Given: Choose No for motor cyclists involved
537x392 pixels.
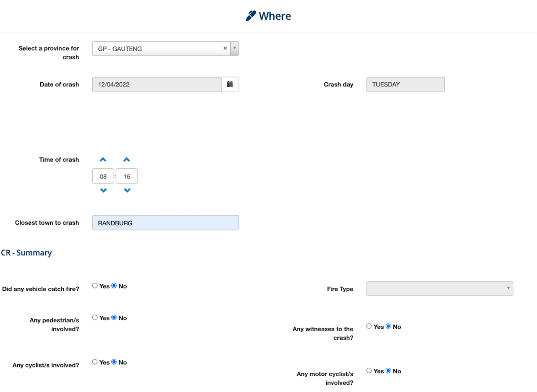Looking at the screenshot, I should 388,371.
